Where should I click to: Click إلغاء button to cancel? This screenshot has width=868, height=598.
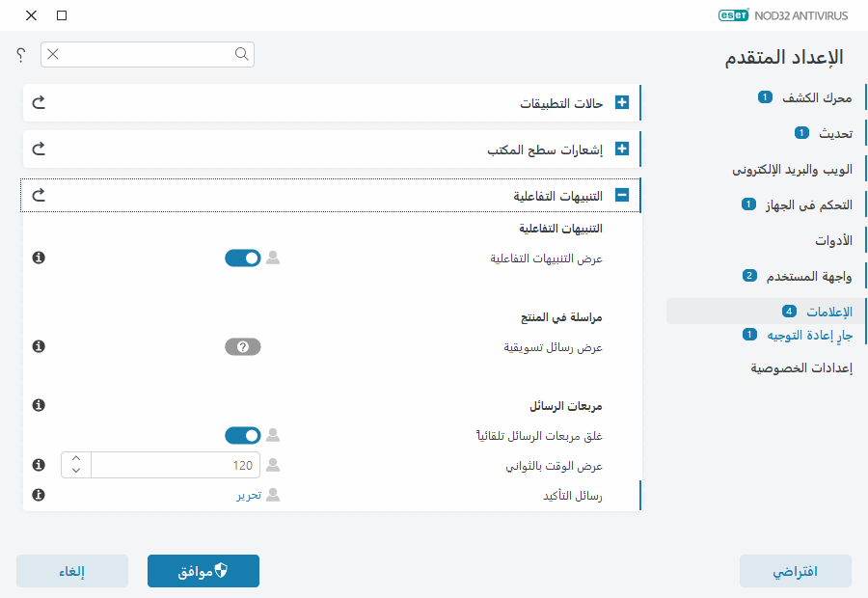click(72, 571)
